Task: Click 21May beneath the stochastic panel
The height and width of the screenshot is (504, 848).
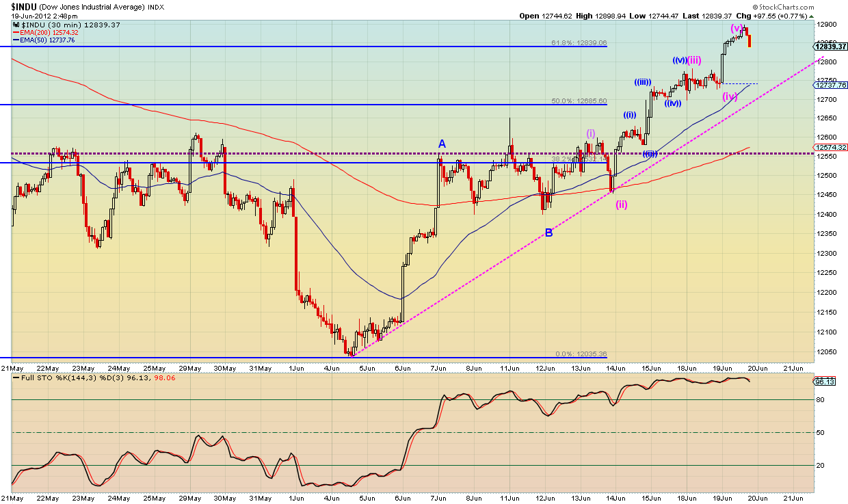Action: pyautogui.click(x=12, y=499)
